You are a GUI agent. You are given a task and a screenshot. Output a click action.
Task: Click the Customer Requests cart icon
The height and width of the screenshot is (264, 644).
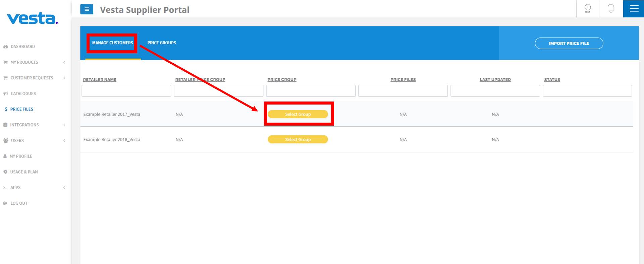(x=5, y=78)
